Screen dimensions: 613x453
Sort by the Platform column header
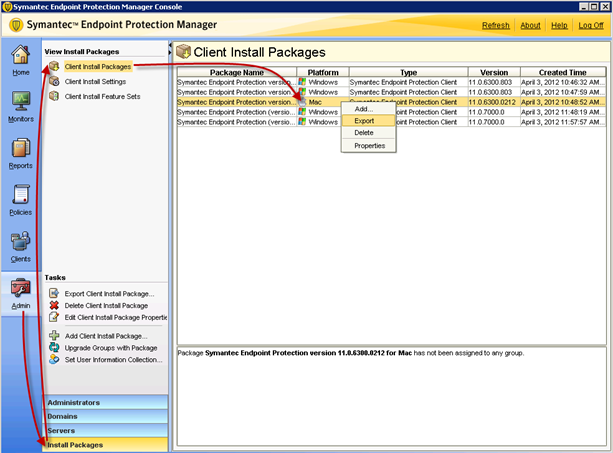point(323,72)
